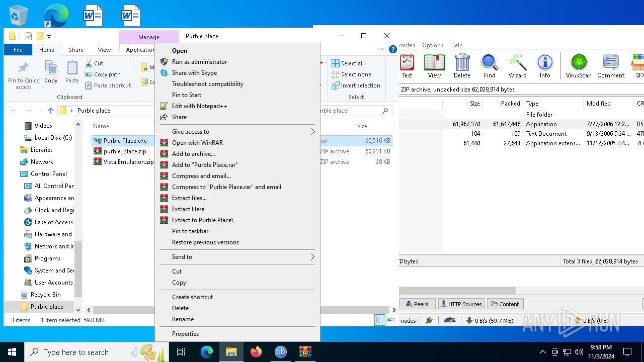Switch to Content tab in qBittorrent

pyautogui.click(x=505, y=304)
